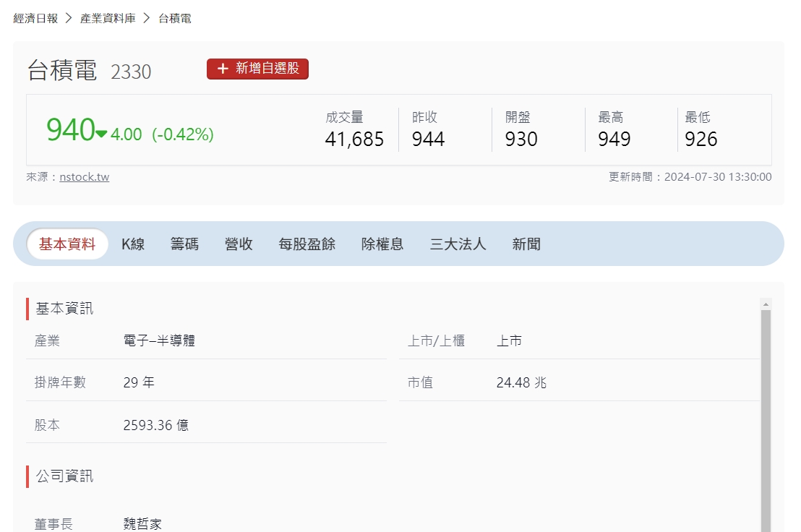801x532 pixels.
Task: Click the 產業 label
Action: [x=47, y=340]
